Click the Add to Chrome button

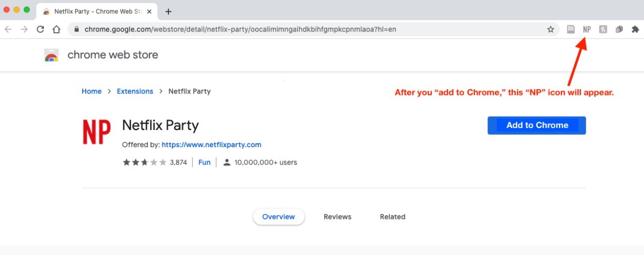coord(537,125)
